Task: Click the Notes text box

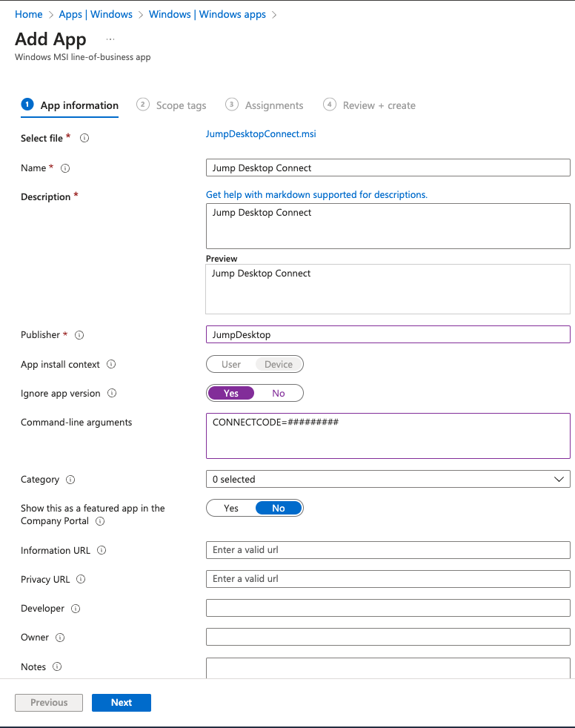Action: tap(388, 668)
